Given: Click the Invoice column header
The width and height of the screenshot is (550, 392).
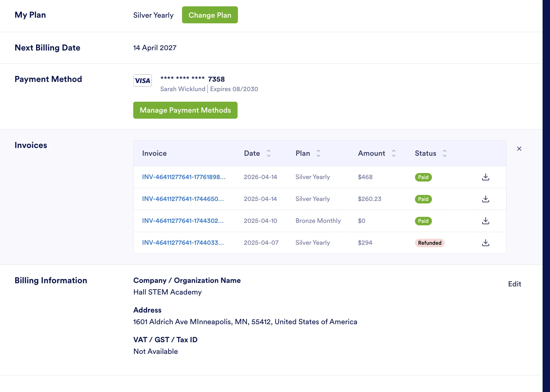Looking at the screenshot, I should 154,153.
